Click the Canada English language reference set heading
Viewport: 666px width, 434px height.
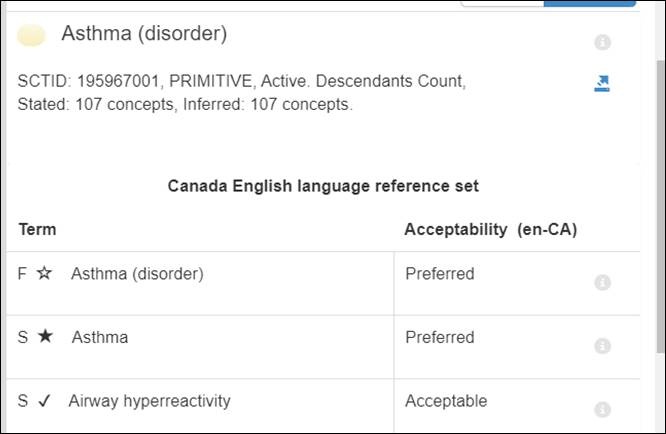(323, 186)
